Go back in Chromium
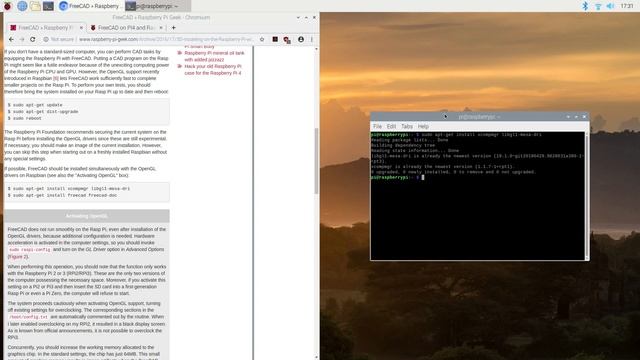Viewport: 640px width, 360px height. click(x=11, y=39)
